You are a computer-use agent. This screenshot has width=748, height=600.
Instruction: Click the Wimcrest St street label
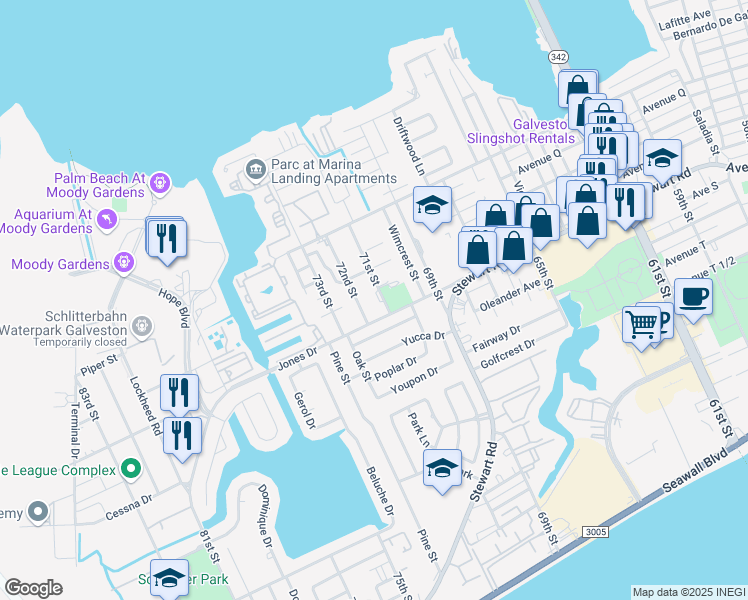pos(403,253)
